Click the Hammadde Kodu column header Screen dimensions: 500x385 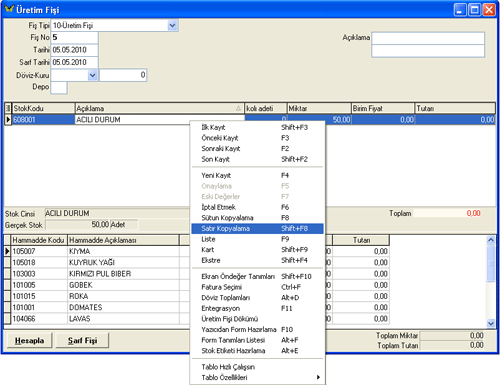pos(39,240)
